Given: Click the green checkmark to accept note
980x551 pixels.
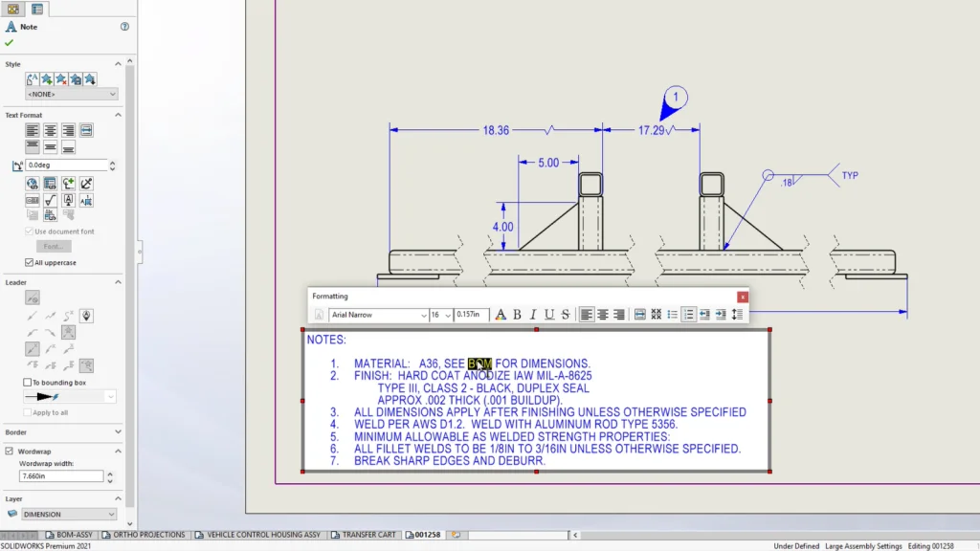Looking at the screenshot, I should (10, 43).
